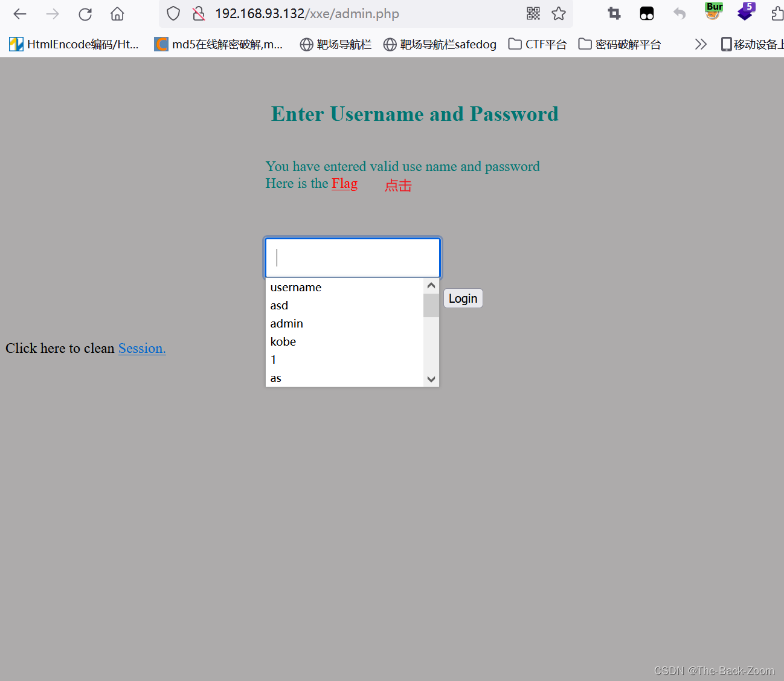Click the shield tracking protection icon
784x681 pixels.
[173, 13]
